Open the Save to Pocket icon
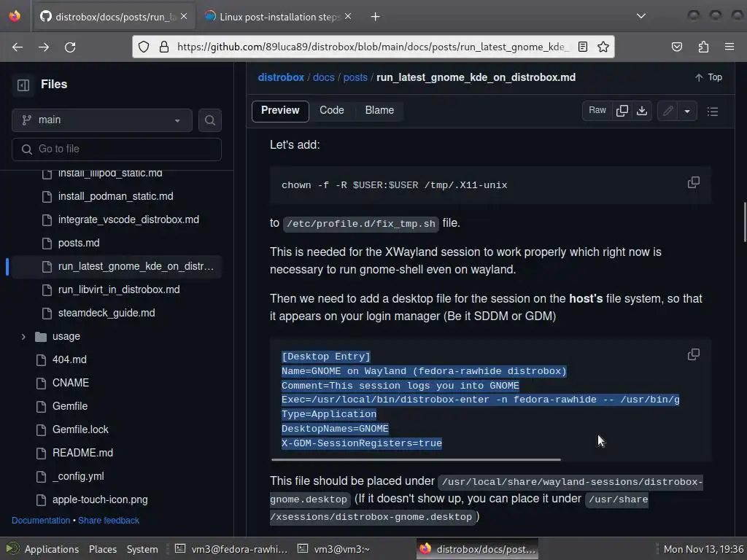 pos(677,47)
